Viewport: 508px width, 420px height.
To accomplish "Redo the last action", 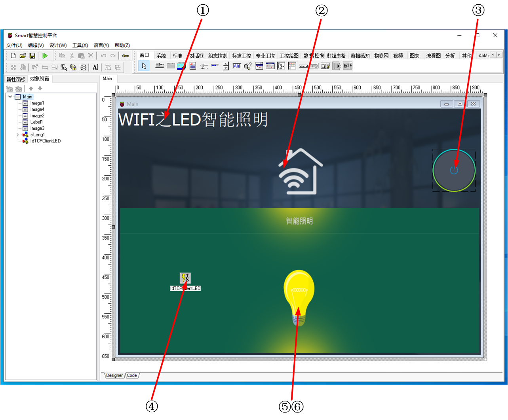I will point(113,56).
